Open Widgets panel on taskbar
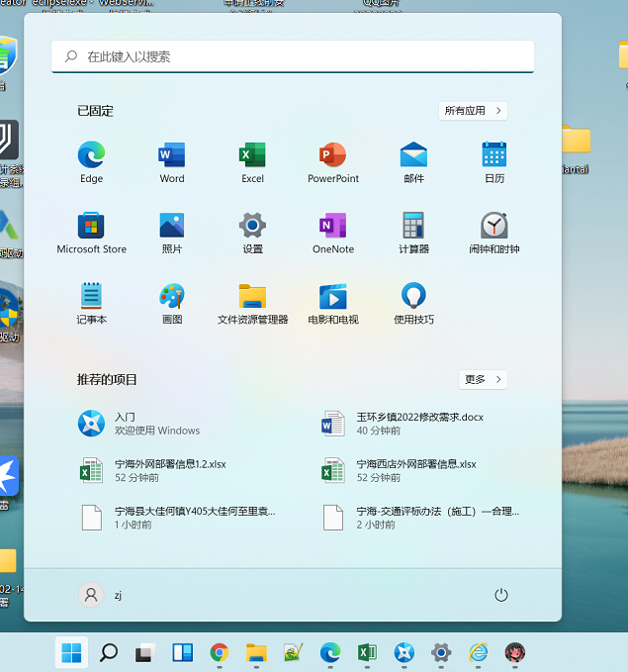Viewport: 628px width, 672px height. pos(183,653)
